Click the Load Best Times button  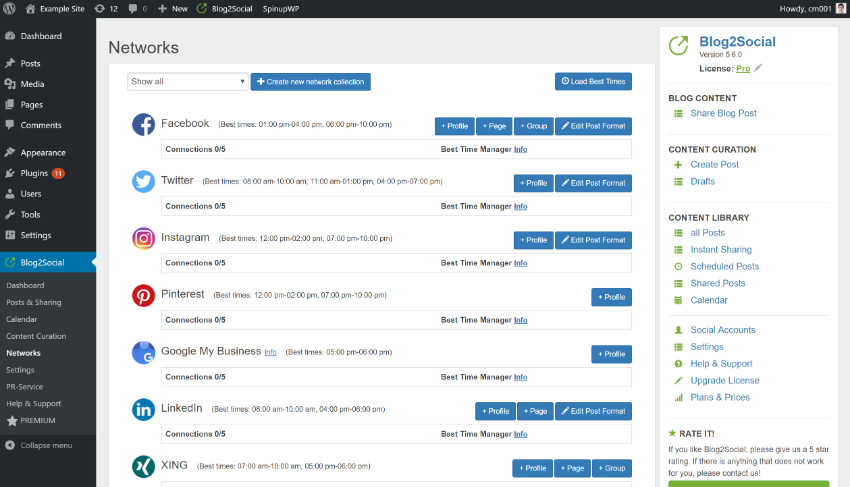[593, 81]
